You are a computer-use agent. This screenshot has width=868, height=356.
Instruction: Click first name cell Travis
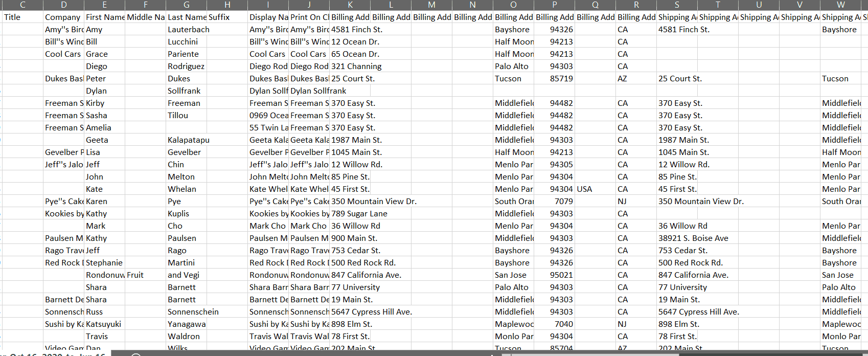(x=105, y=336)
